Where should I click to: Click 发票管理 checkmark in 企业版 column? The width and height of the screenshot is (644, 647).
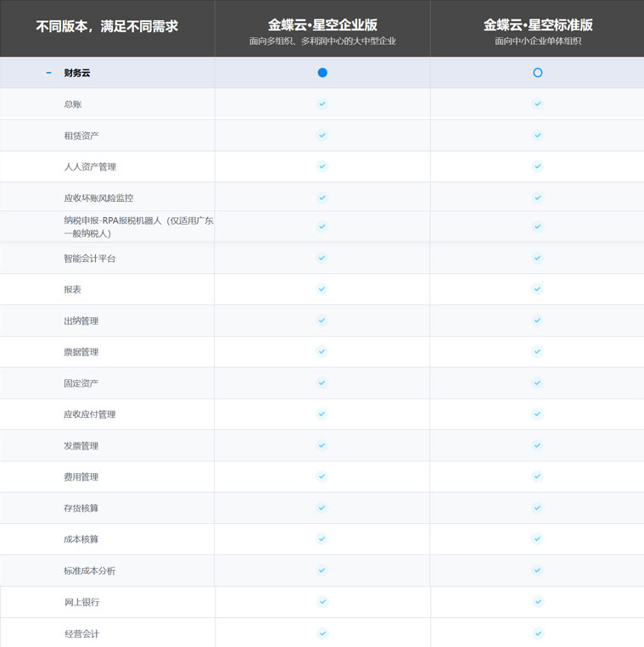(x=322, y=445)
